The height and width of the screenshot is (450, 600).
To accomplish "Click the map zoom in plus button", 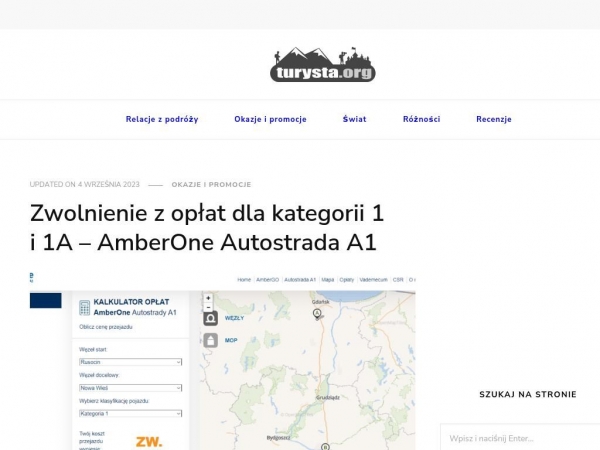I will click(x=208, y=298).
